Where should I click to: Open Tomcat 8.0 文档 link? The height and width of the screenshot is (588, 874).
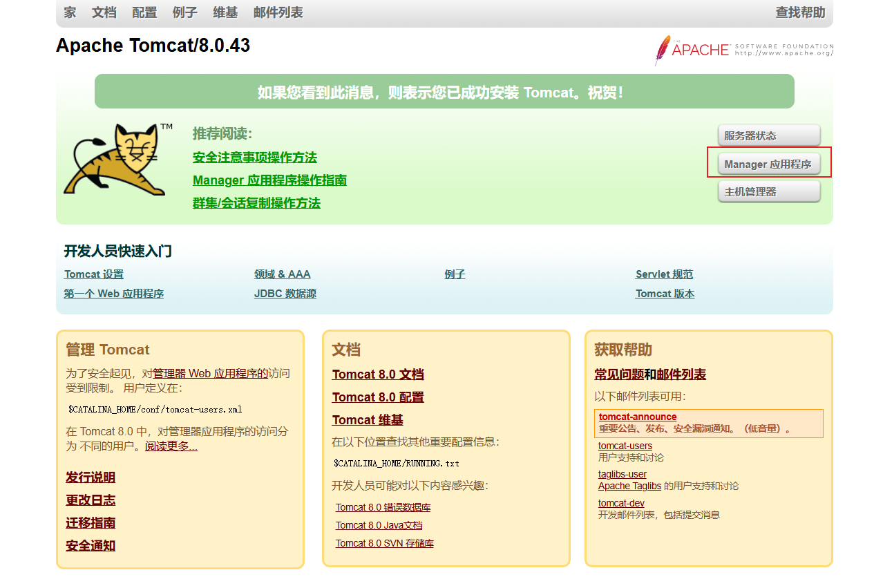378,374
